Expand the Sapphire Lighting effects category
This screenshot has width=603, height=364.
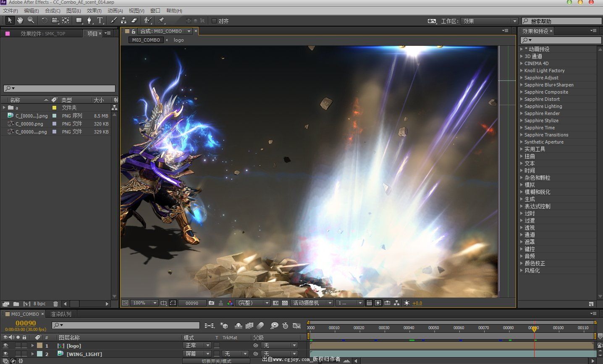click(x=522, y=106)
